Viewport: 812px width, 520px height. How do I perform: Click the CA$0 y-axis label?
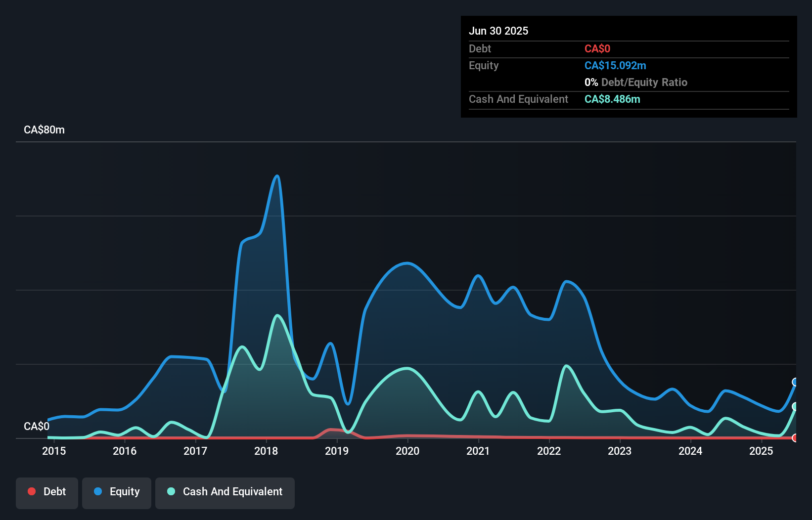tap(37, 427)
